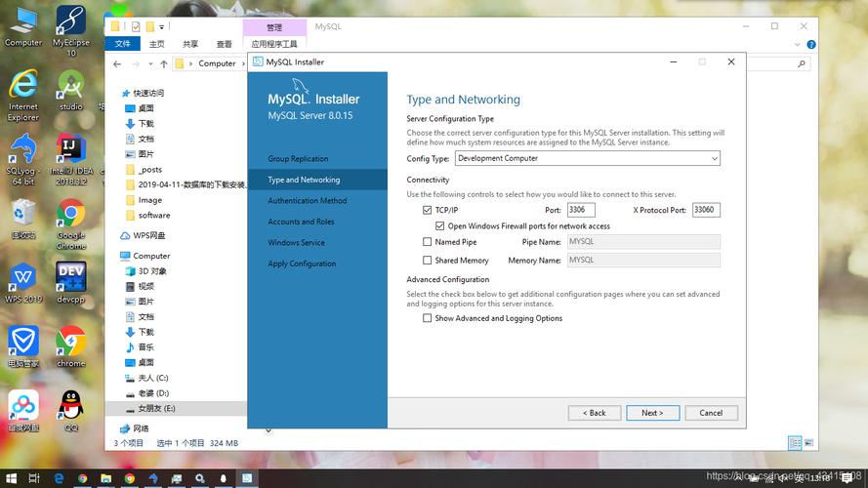Open the 文件 menu in Explorer
The image size is (868, 488).
[x=122, y=44]
